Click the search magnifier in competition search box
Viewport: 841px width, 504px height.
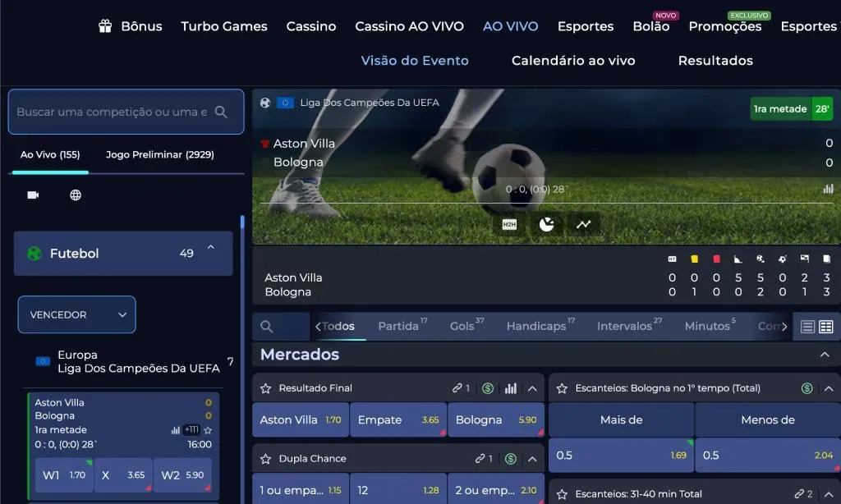pyautogui.click(x=221, y=112)
